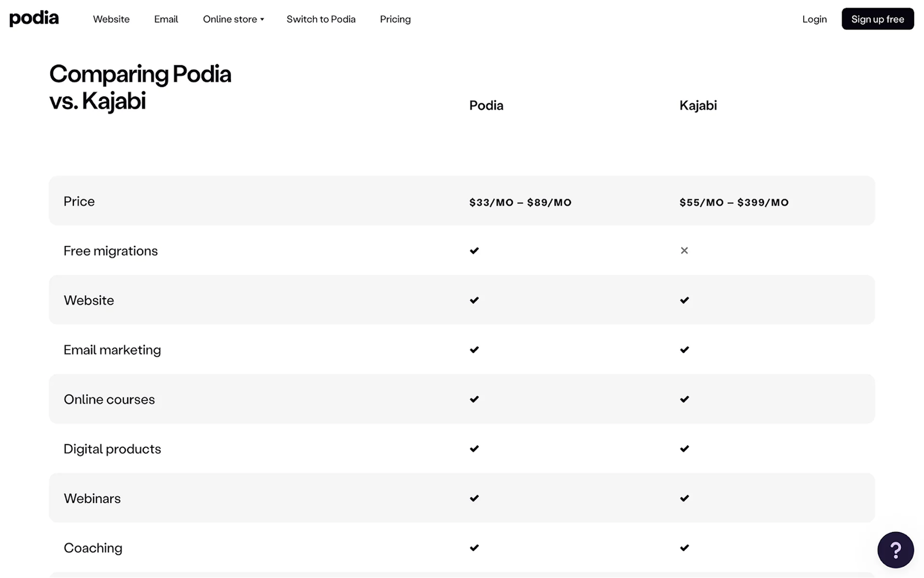Click the Online courses row label
Screen dimensions: 924x578
pyautogui.click(x=109, y=399)
